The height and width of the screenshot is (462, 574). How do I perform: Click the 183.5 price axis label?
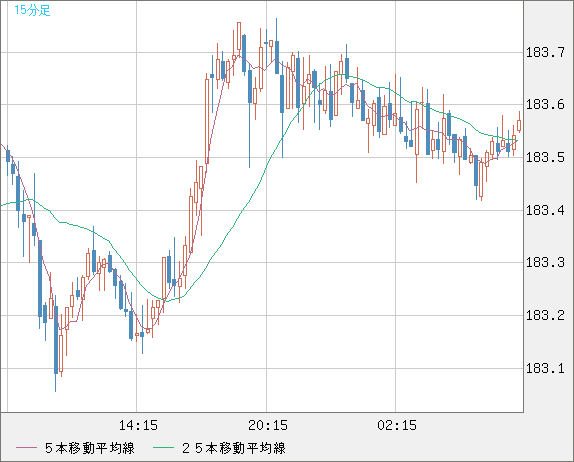click(x=545, y=158)
